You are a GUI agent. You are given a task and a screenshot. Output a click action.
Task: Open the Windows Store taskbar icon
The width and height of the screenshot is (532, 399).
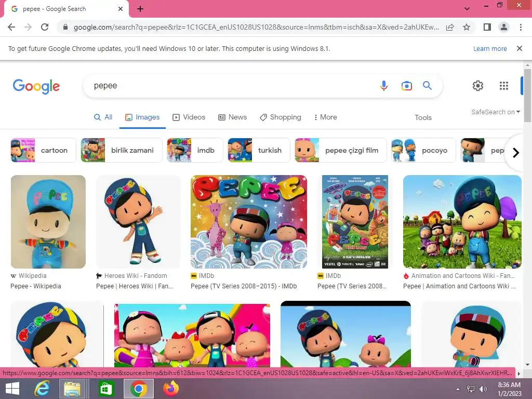coord(106,389)
